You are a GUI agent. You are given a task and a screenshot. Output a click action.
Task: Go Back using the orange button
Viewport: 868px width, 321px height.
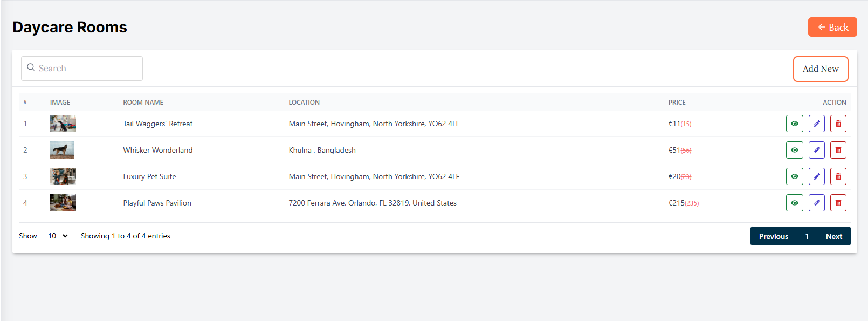point(832,27)
